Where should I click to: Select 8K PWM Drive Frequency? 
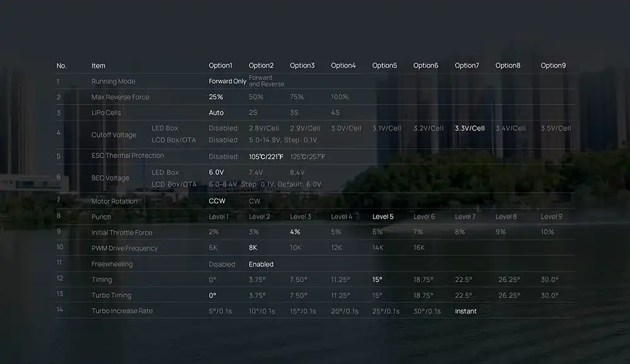pyautogui.click(x=253, y=248)
